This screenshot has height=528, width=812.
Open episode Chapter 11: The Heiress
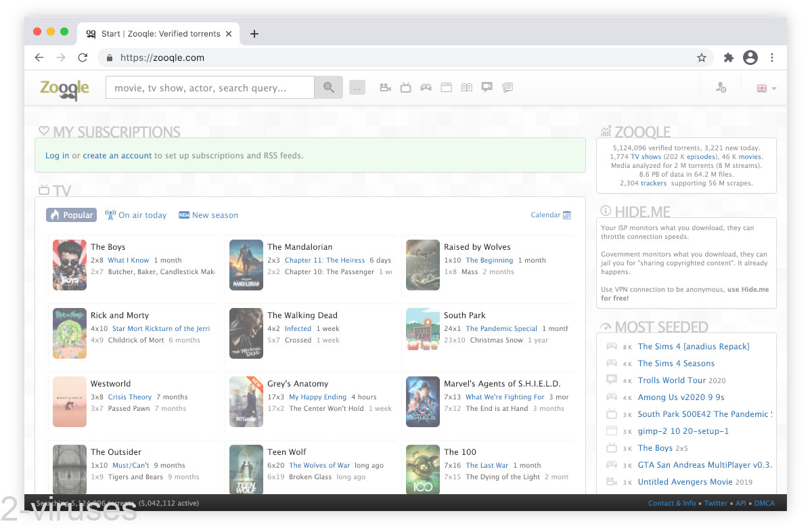click(325, 260)
